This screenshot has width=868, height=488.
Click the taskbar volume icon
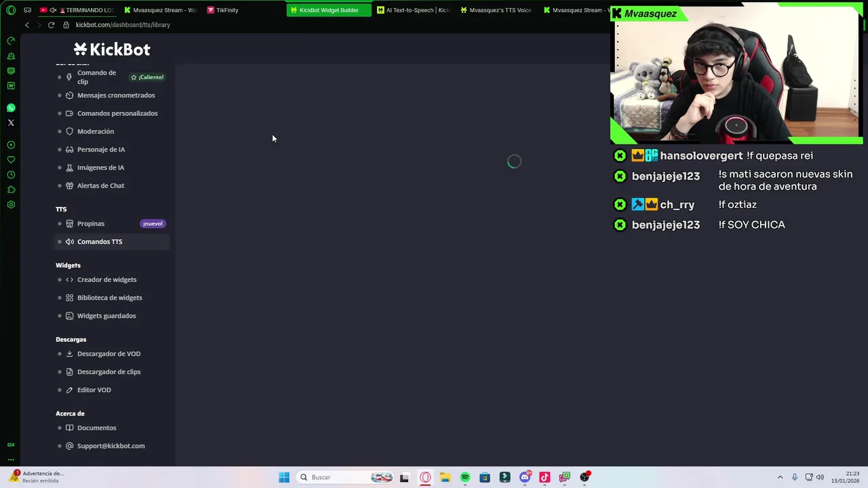820,477
